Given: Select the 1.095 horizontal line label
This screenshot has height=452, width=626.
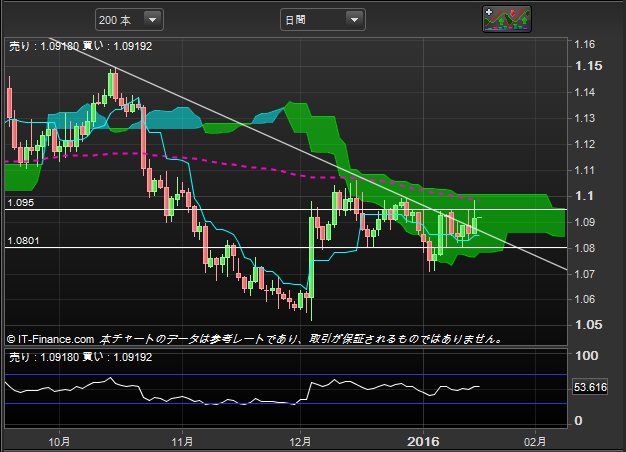Looking at the screenshot, I should (x=21, y=202).
